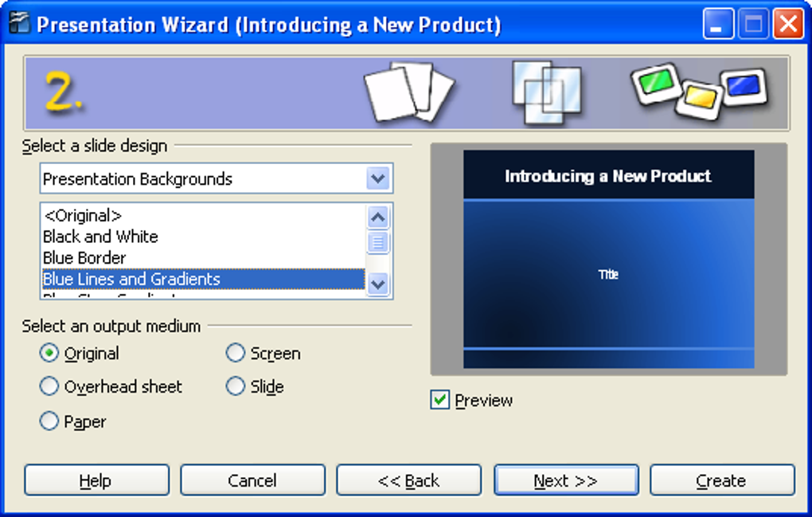Uncheck the Preview checkbox
This screenshot has width=812, height=517.
[x=439, y=400]
